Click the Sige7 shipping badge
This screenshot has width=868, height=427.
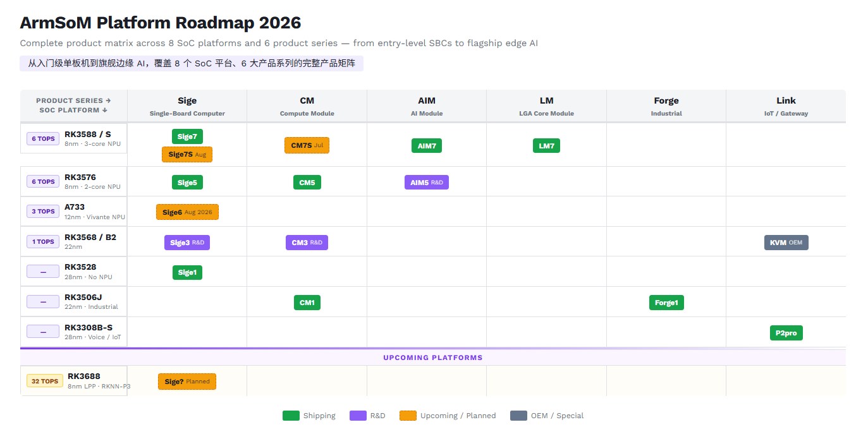187,136
